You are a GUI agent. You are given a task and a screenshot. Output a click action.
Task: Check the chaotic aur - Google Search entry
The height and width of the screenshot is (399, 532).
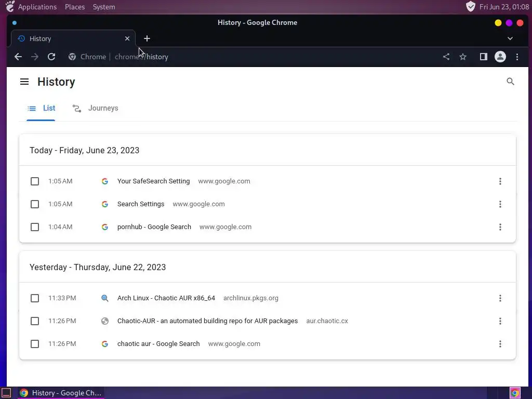click(35, 344)
